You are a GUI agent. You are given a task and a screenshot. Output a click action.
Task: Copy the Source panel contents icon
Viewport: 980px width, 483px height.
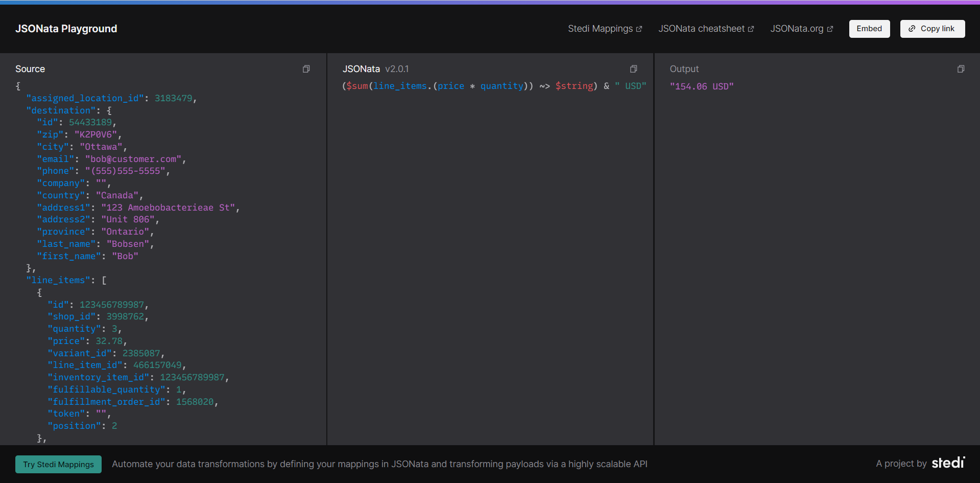(x=306, y=69)
